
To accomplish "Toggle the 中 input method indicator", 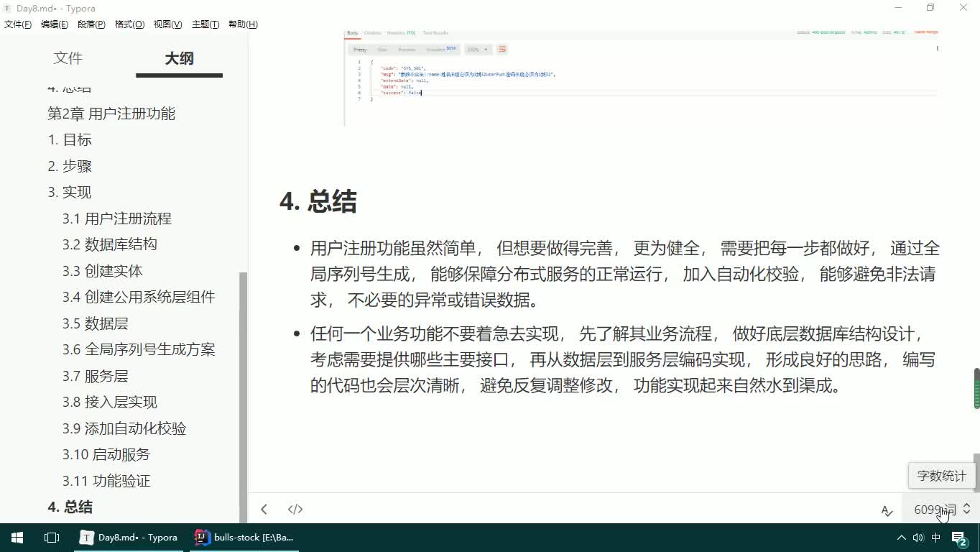I will (x=936, y=538).
